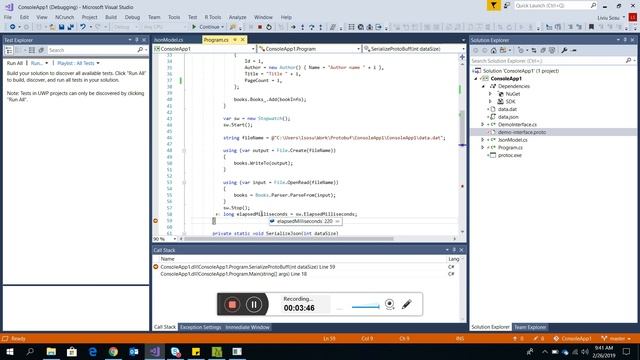Switch to the Exception Settings tab
Viewport: 640px width, 360px height.
pos(200,327)
